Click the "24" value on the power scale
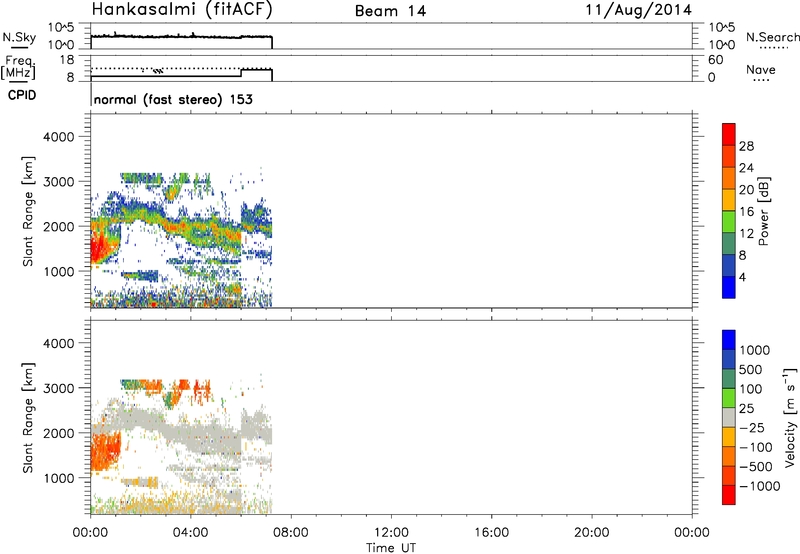The height and width of the screenshot is (554, 800). tap(746, 168)
